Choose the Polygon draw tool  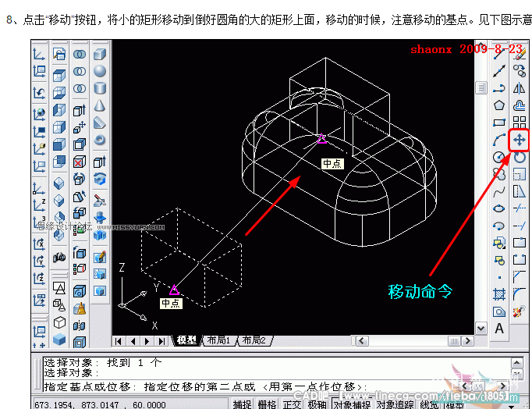499,105
